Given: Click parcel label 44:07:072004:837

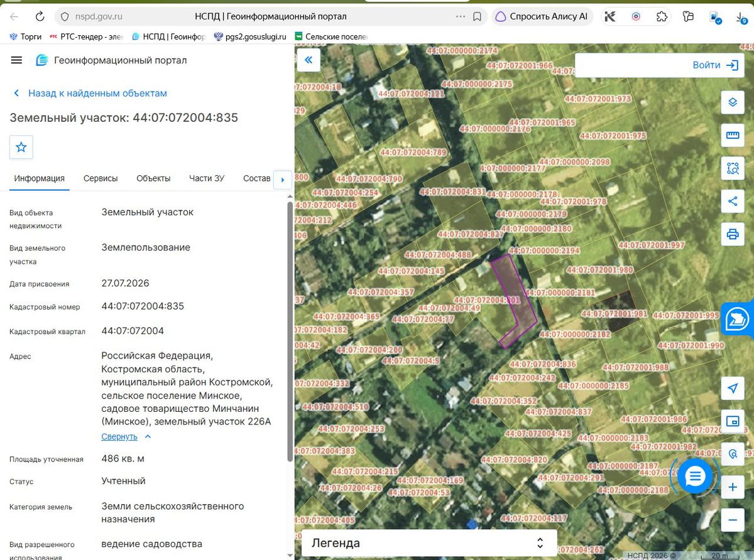Looking at the screenshot, I should pyautogui.click(x=559, y=412).
